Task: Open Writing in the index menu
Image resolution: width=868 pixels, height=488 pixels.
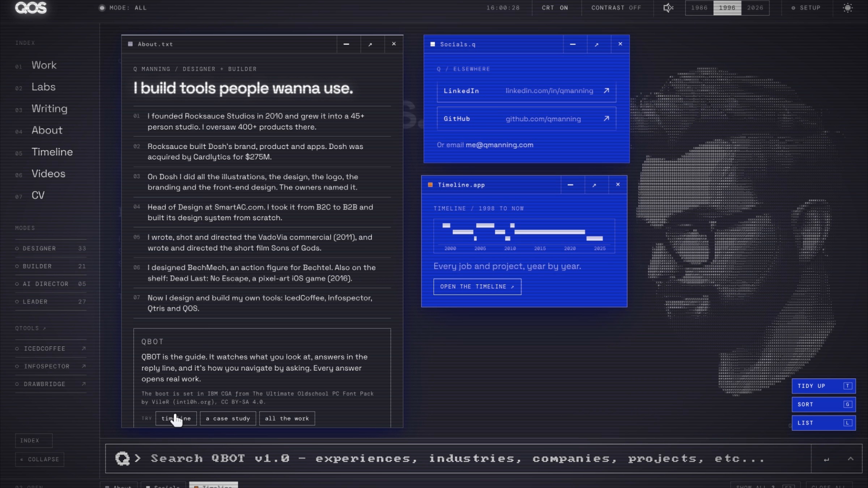Action: point(49,108)
